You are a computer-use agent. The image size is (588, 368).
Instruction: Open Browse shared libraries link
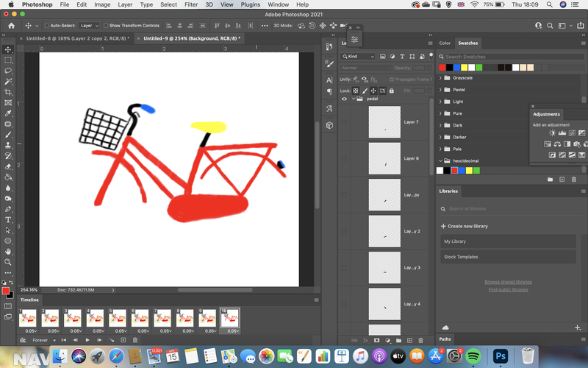(x=508, y=282)
